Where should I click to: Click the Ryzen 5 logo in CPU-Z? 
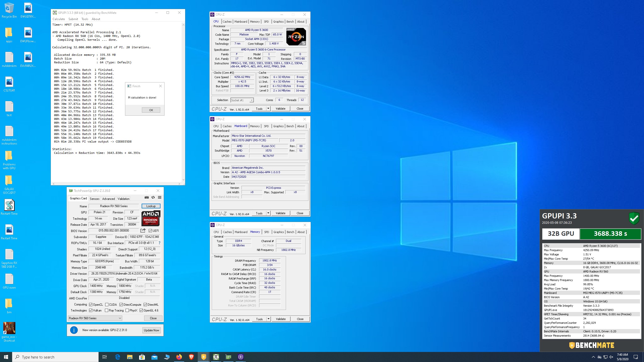[x=296, y=37]
